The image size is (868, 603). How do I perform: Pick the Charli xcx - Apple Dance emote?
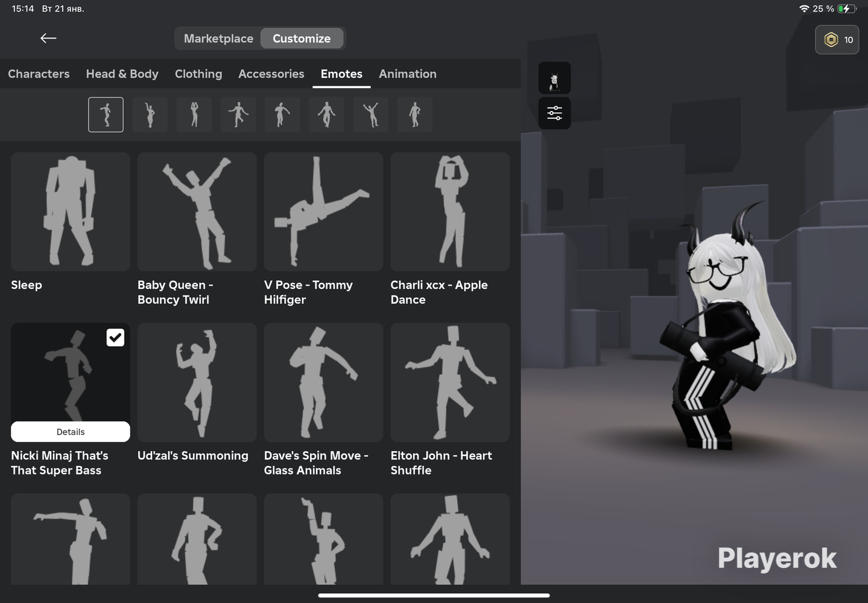[450, 212]
